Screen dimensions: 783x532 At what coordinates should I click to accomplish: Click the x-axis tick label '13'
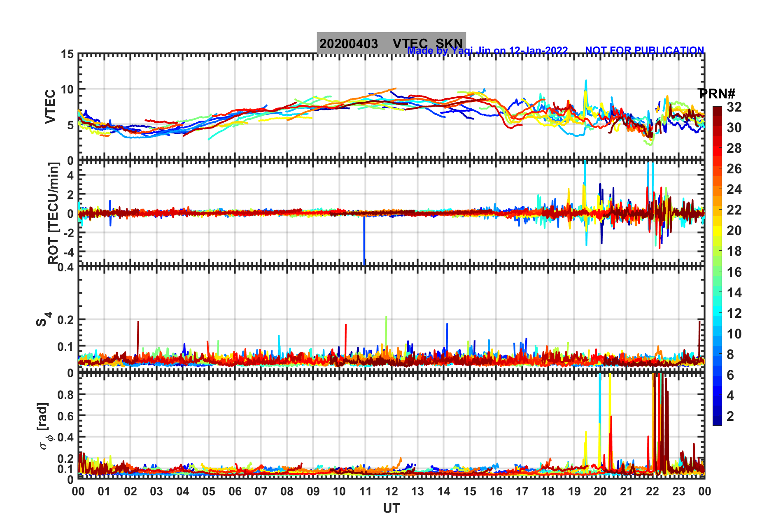(417, 491)
